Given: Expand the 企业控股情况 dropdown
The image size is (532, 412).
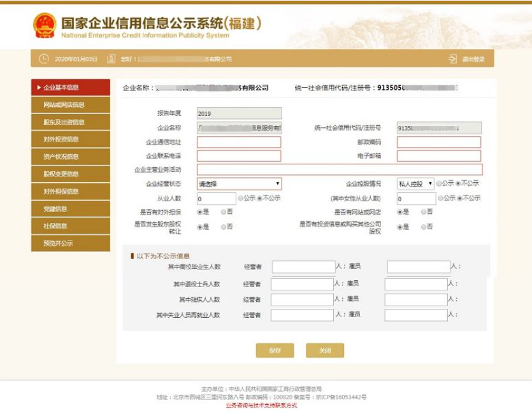Looking at the screenshot, I should [x=415, y=184].
